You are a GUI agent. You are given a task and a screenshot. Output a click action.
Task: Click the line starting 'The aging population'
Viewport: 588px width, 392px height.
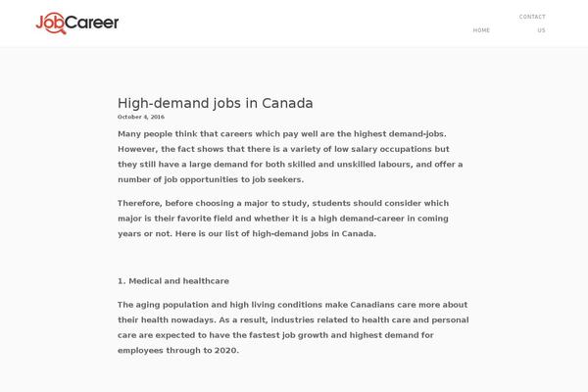(292, 305)
